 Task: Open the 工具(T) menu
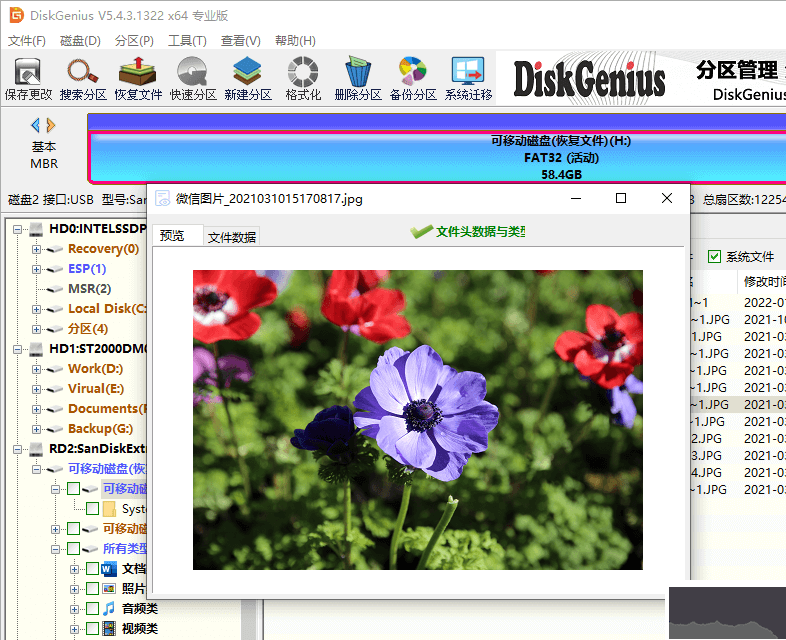click(187, 41)
